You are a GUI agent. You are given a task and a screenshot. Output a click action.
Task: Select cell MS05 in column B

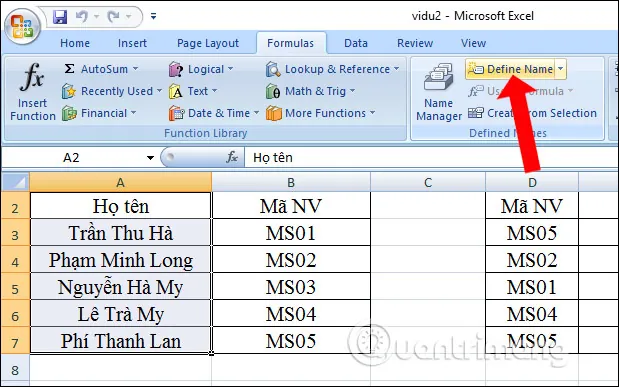[x=291, y=340]
